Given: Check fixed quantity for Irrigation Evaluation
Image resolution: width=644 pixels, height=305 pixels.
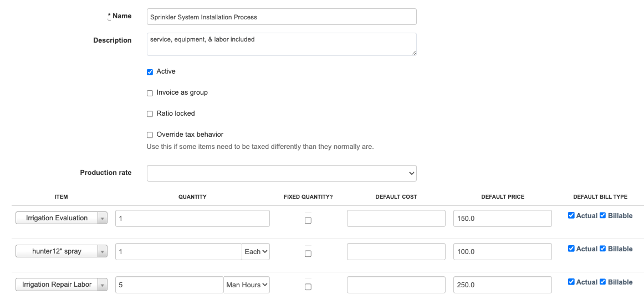Looking at the screenshot, I should click(308, 220).
